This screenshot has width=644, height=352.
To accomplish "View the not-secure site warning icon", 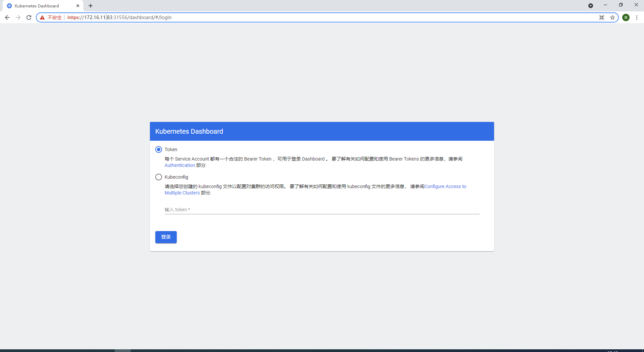I will pyautogui.click(x=42, y=17).
